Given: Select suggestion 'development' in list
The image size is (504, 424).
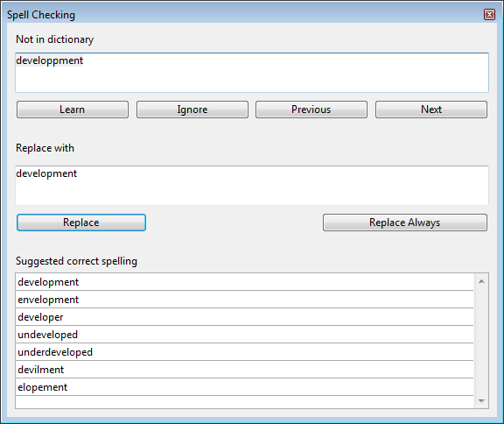Looking at the screenshot, I should 245,282.
